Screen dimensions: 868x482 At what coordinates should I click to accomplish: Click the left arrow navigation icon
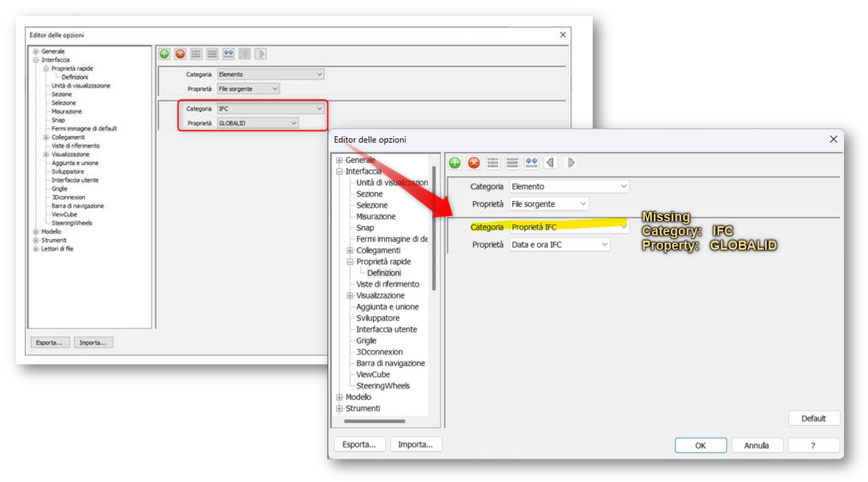coord(550,162)
